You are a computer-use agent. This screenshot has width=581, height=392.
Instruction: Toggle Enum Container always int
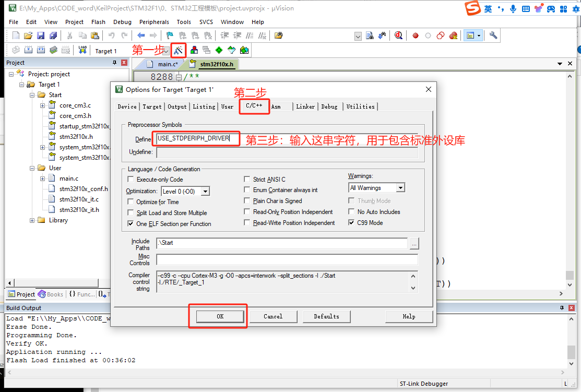[x=247, y=189]
